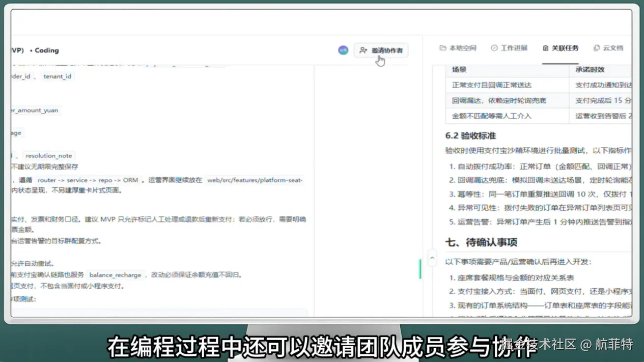
Task: Click the 金额不匹配等需人工介入 table cell
Action: pos(507,116)
